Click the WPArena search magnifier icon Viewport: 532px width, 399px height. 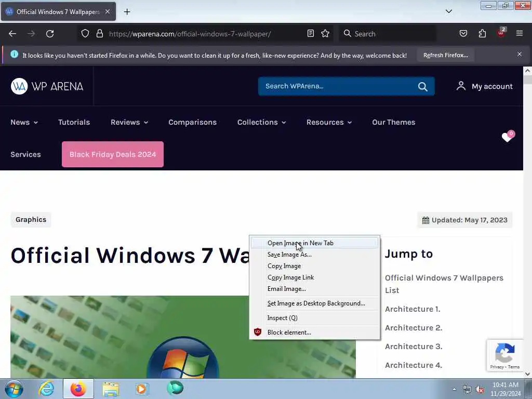(x=423, y=87)
